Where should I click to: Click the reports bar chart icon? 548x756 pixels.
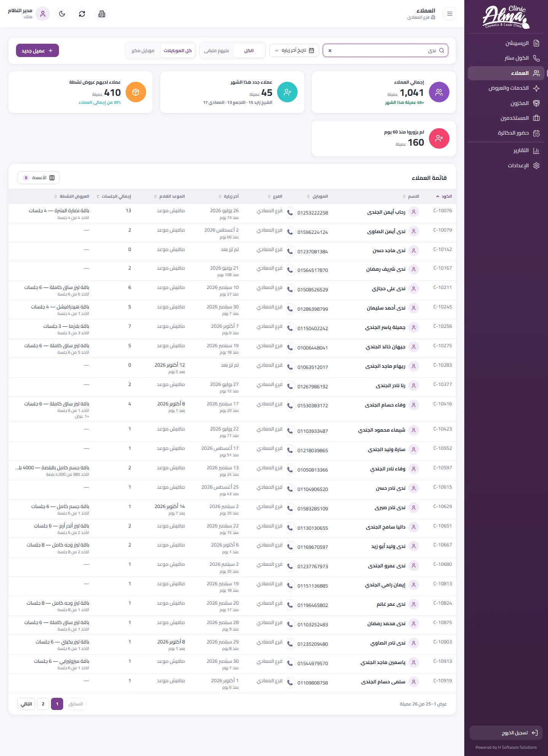tap(537, 151)
